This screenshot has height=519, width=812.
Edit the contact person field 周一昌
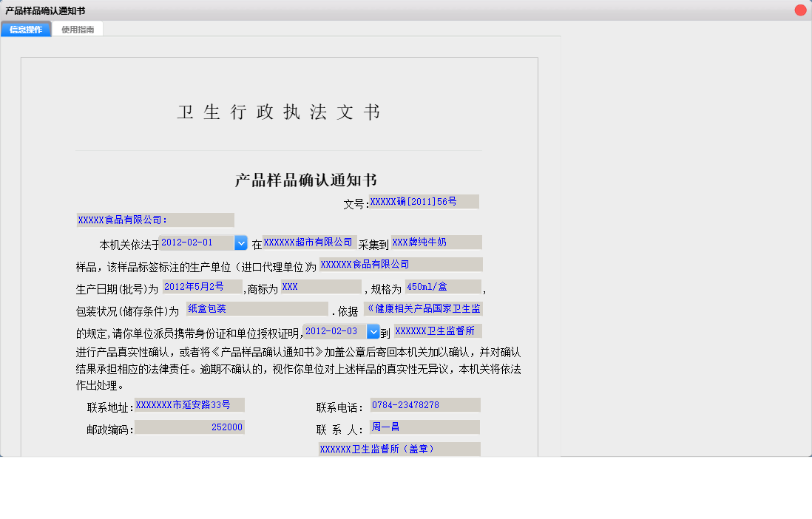[424, 427]
